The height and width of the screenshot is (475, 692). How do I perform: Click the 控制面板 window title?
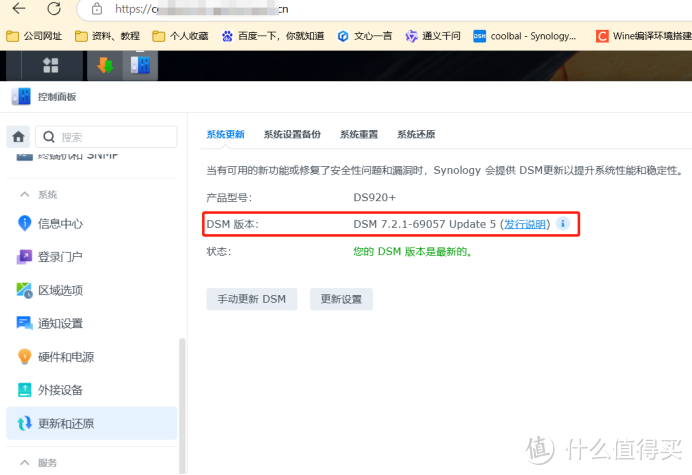point(57,97)
